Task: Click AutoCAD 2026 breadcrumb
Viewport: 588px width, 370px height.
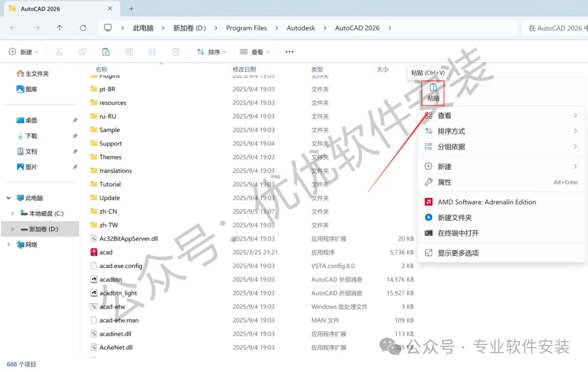Action: pos(357,28)
